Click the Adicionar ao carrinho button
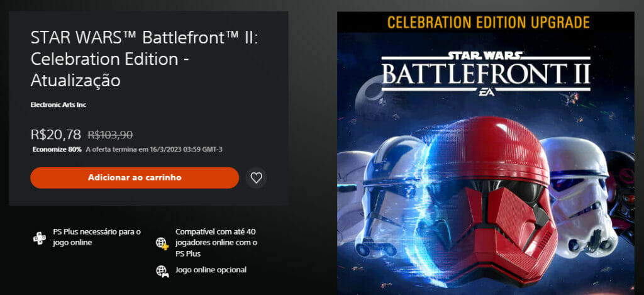 coord(135,178)
